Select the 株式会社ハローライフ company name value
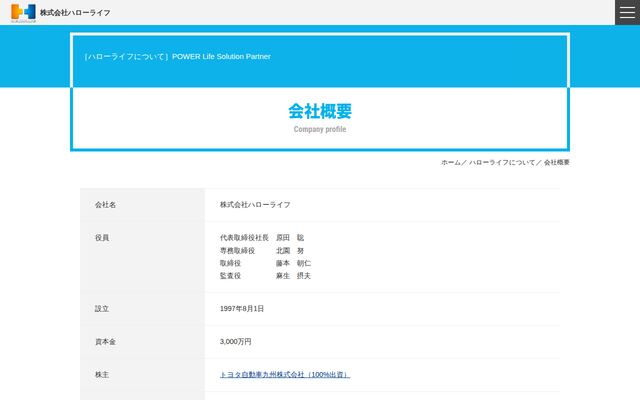 click(x=255, y=205)
